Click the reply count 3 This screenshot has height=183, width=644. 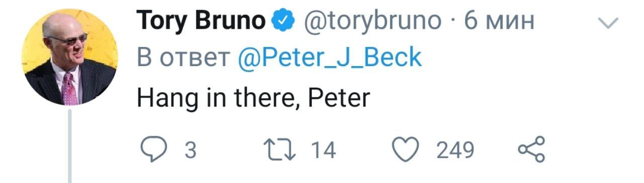190,150
